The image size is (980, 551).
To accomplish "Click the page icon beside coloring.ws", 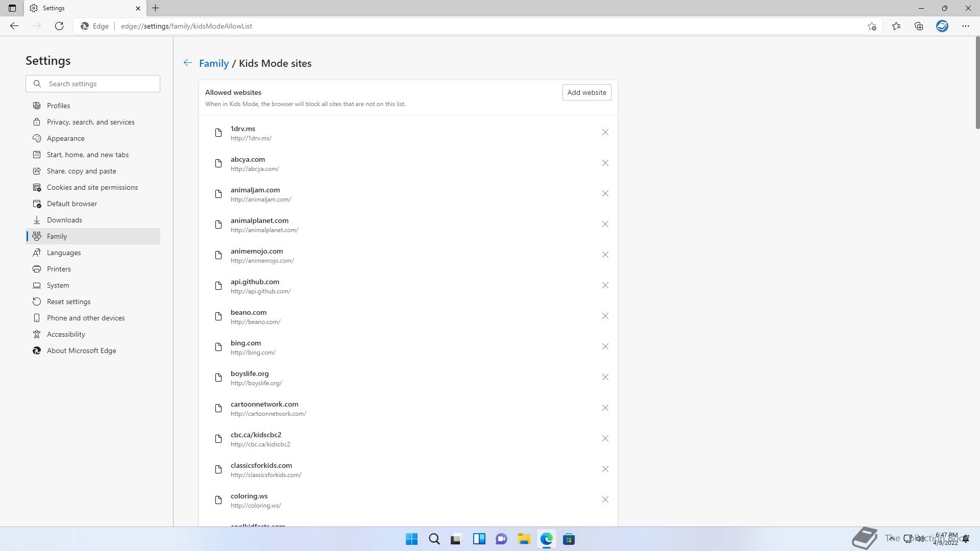I will (218, 500).
